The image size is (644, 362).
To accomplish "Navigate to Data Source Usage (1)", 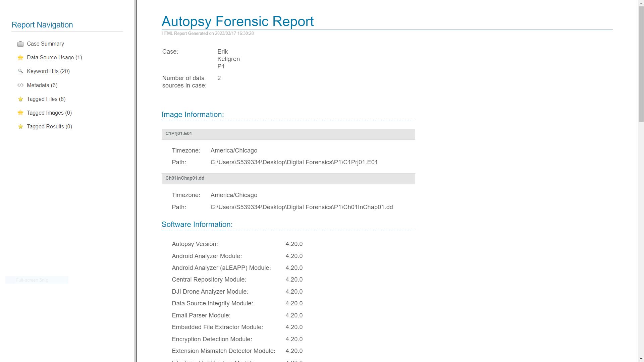I will click(x=54, y=57).
